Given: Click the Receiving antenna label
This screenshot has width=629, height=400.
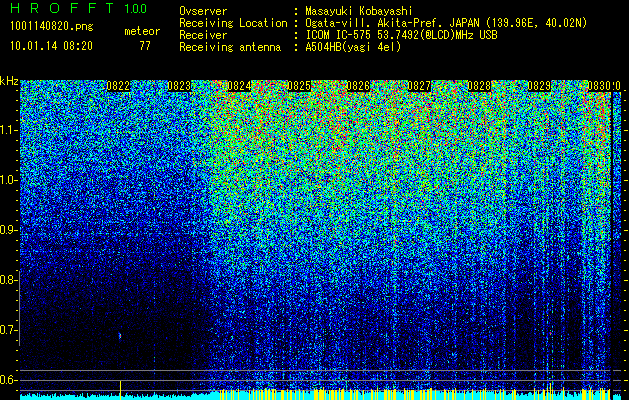Looking at the screenshot, I should click(x=230, y=47).
